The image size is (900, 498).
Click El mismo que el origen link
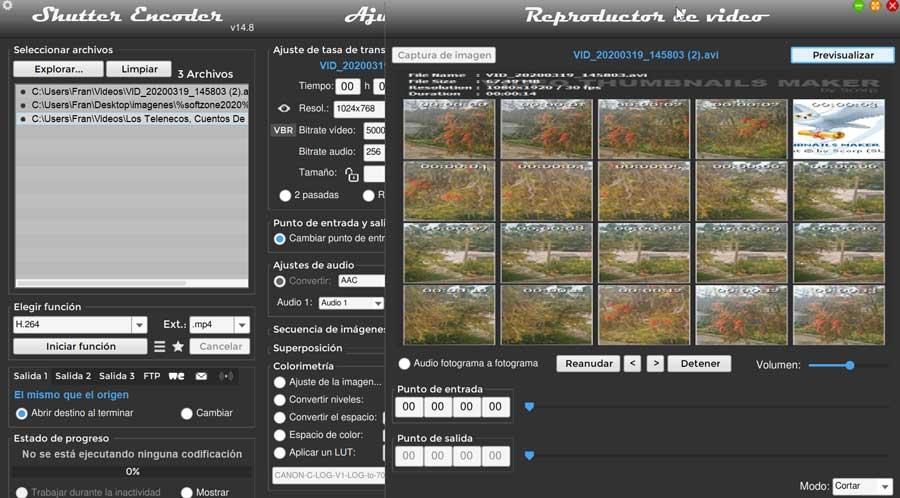tap(71, 395)
